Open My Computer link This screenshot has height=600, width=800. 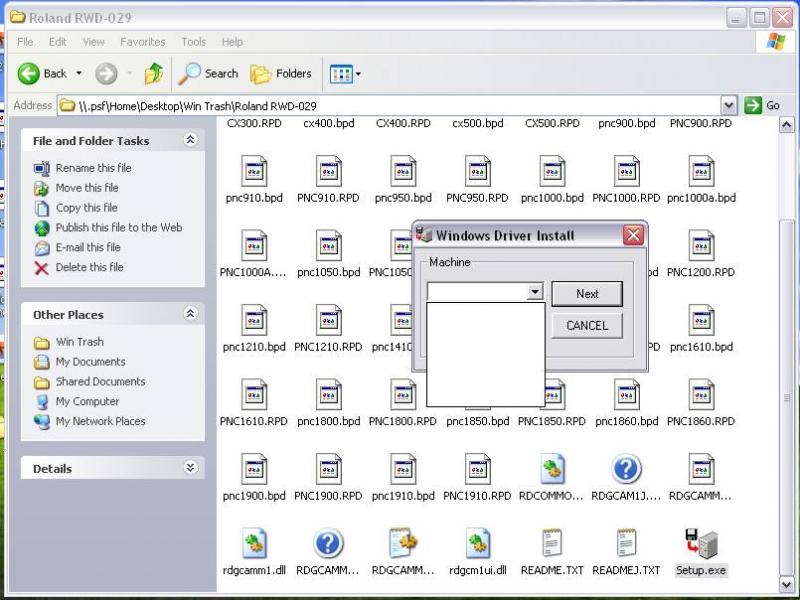(87, 402)
